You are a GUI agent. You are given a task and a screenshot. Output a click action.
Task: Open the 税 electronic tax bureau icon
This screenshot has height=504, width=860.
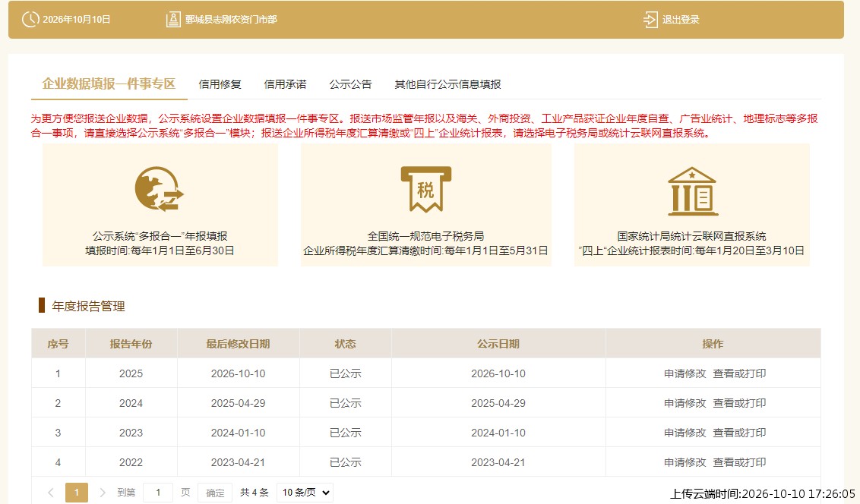point(426,189)
